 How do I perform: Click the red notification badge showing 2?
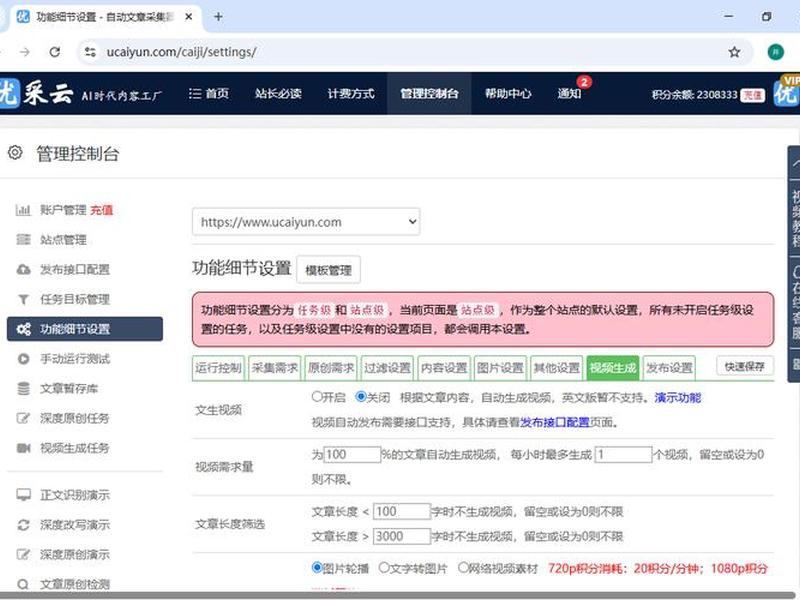click(x=584, y=82)
